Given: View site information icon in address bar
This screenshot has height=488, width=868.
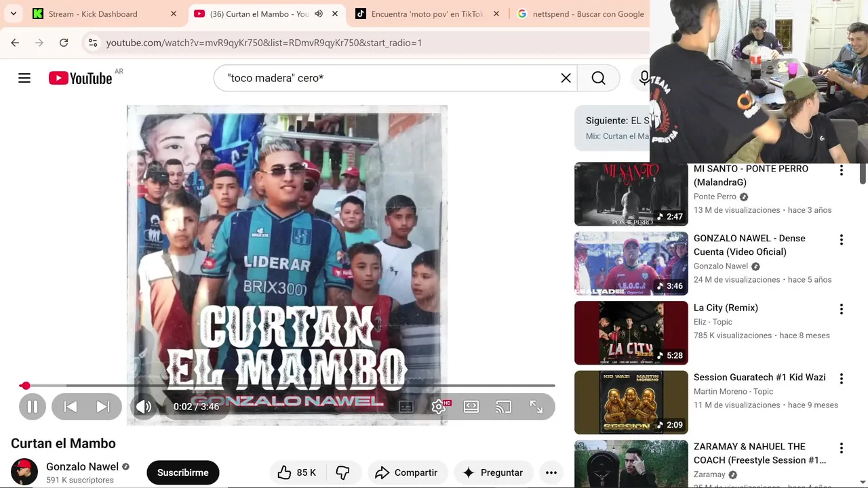Looking at the screenshot, I should pos(93,43).
